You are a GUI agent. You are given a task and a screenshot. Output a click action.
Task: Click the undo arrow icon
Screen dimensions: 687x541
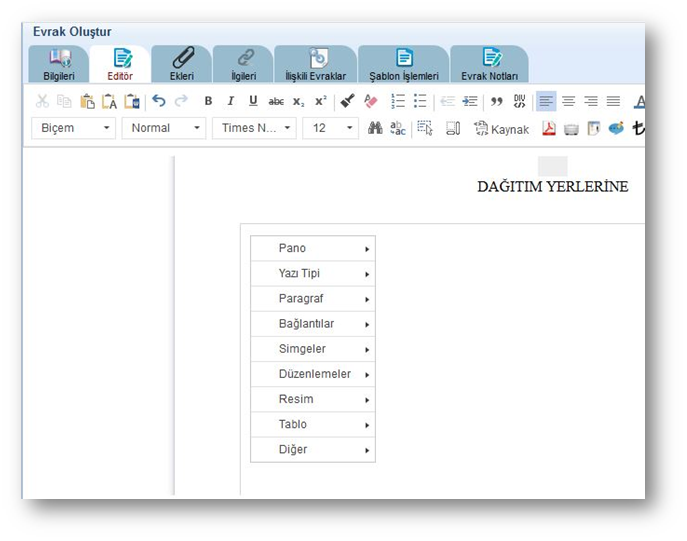click(159, 101)
